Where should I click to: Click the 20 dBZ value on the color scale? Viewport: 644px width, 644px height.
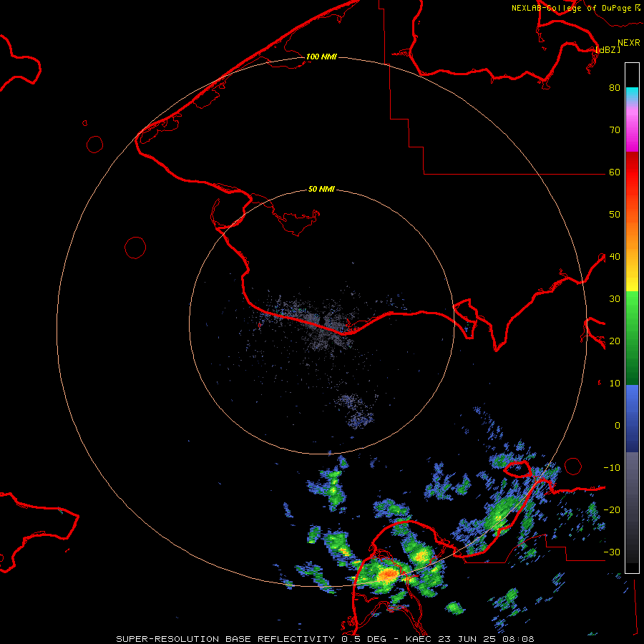tap(615, 341)
